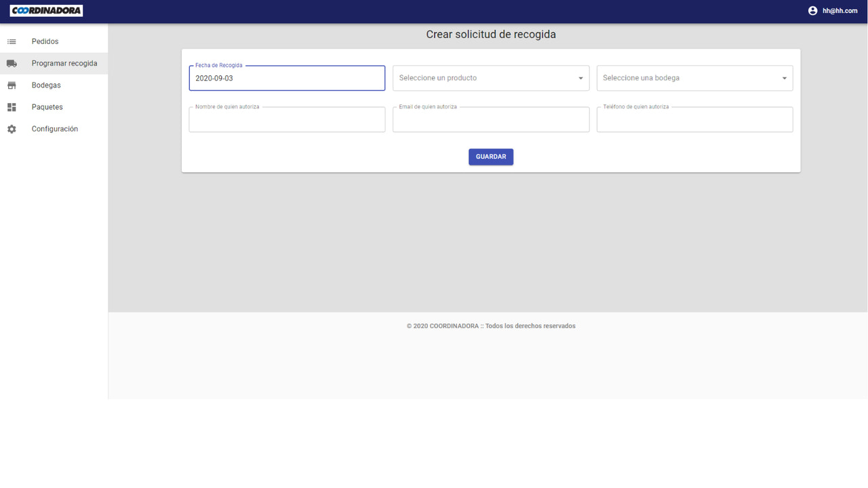Click the Fecha de Recogida date field

(x=286, y=78)
